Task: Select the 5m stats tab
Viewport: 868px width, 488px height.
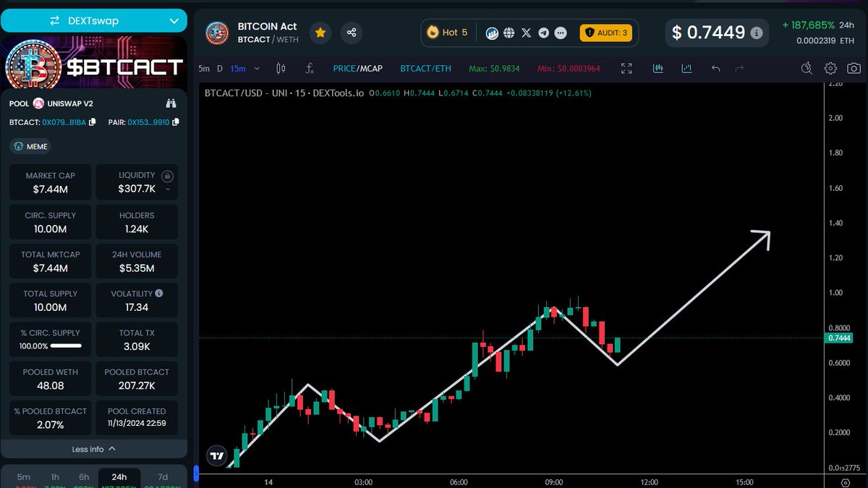Action: pos(24,477)
